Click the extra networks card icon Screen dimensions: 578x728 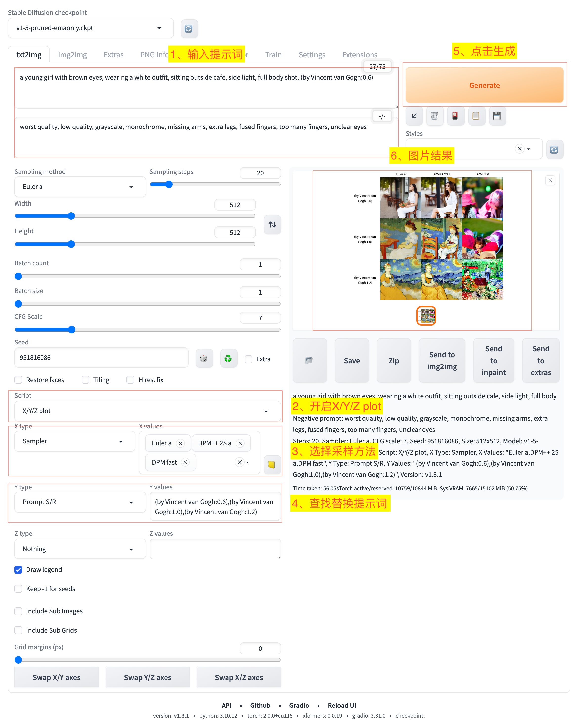tap(455, 116)
